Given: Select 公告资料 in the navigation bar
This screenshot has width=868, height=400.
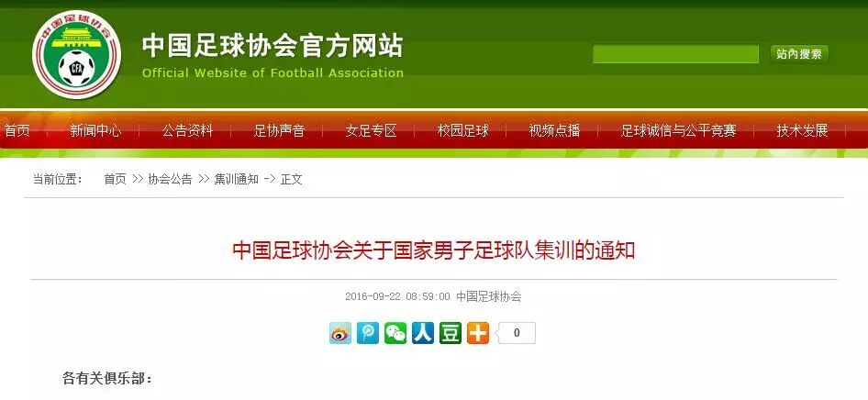Looking at the screenshot, I should 187,130.
